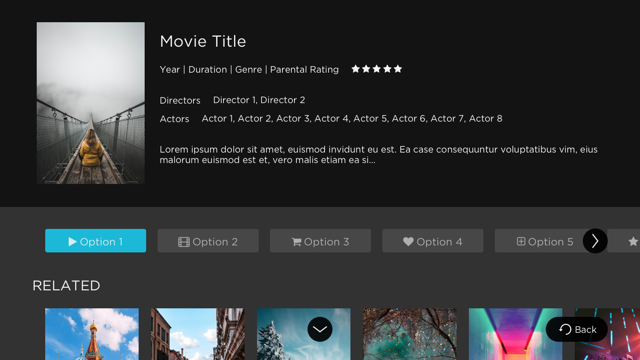Click the Lorem ipsum description text

[378, 155]
